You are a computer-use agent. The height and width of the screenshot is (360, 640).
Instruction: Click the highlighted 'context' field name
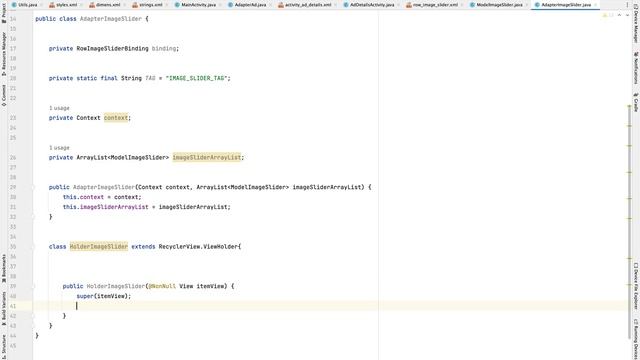pyautogui.click(x=116, y=118)
